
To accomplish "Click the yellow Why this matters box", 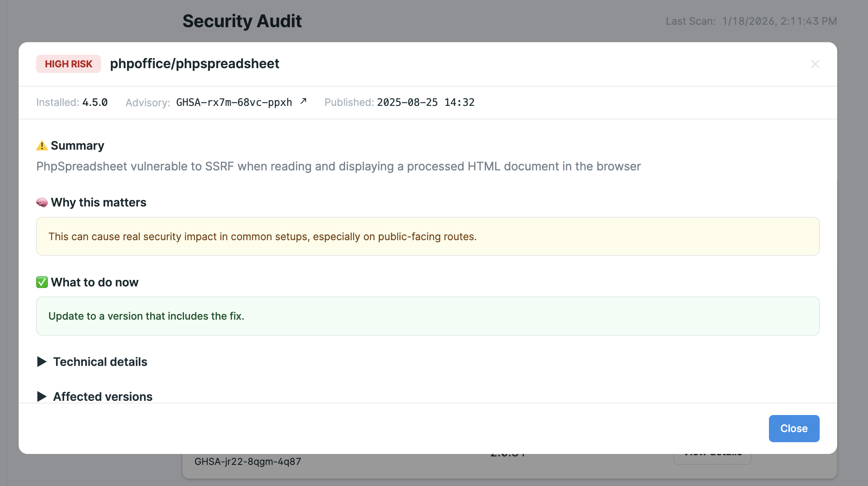I will click(428, 237).
